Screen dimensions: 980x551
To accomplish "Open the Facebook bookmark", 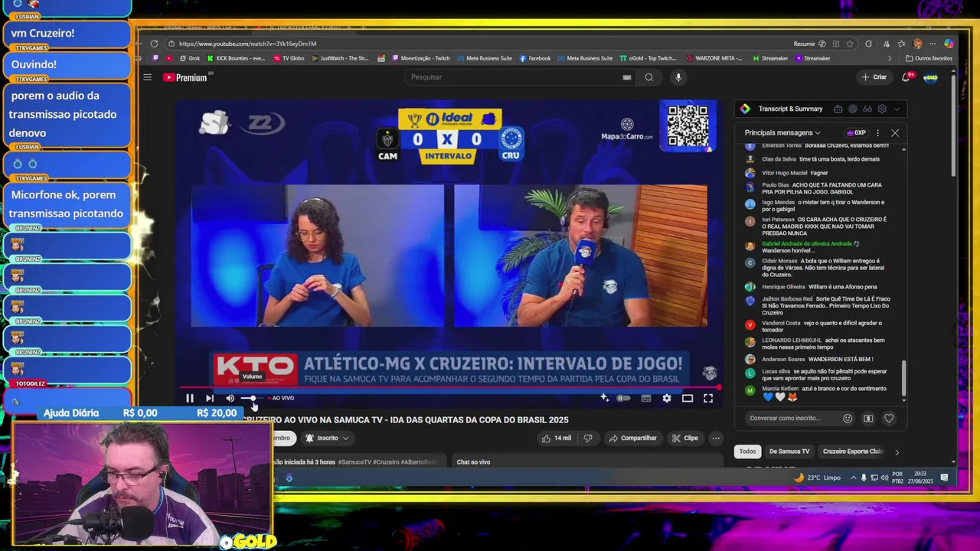I will 535,58.
